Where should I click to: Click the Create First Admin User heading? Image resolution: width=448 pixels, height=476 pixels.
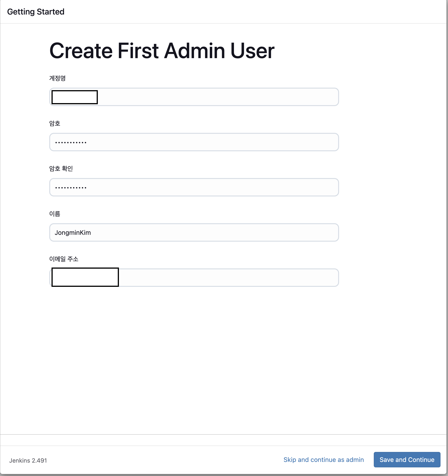coord(162,50)
